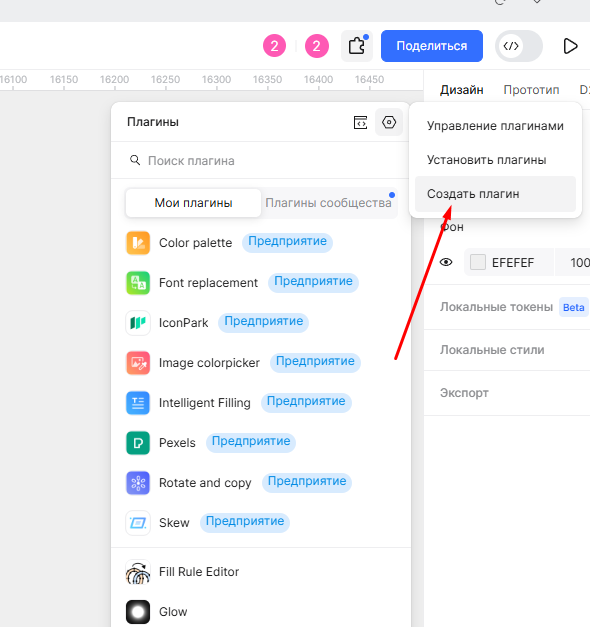Click the EFEFEF hex color value

(513, 263)
